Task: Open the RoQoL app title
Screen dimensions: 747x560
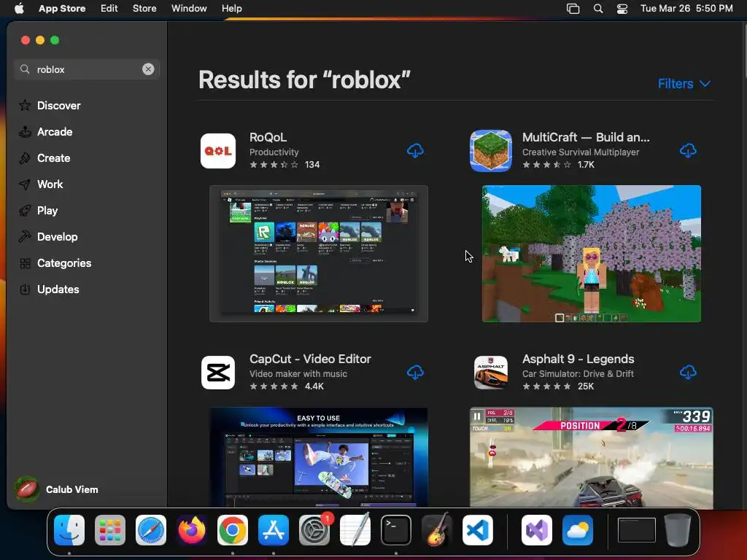Action: [268, 137]
